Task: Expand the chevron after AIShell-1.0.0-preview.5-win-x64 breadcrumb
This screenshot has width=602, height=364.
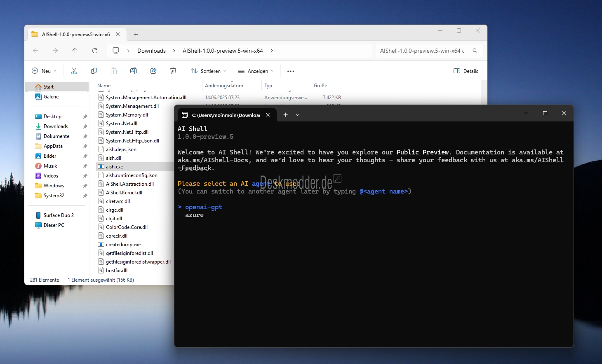Action: (272, 51)
